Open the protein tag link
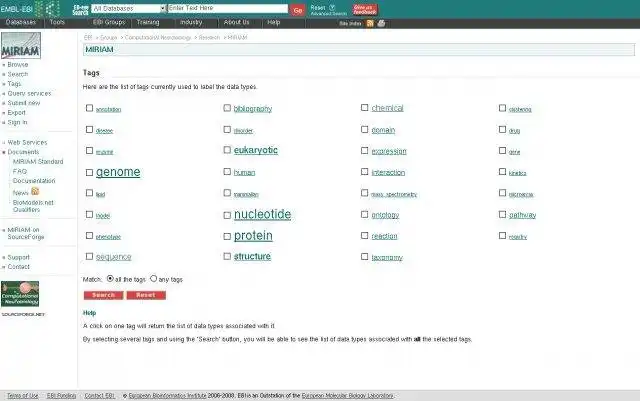Screen dimensions: 640x401 coord(253,236)
